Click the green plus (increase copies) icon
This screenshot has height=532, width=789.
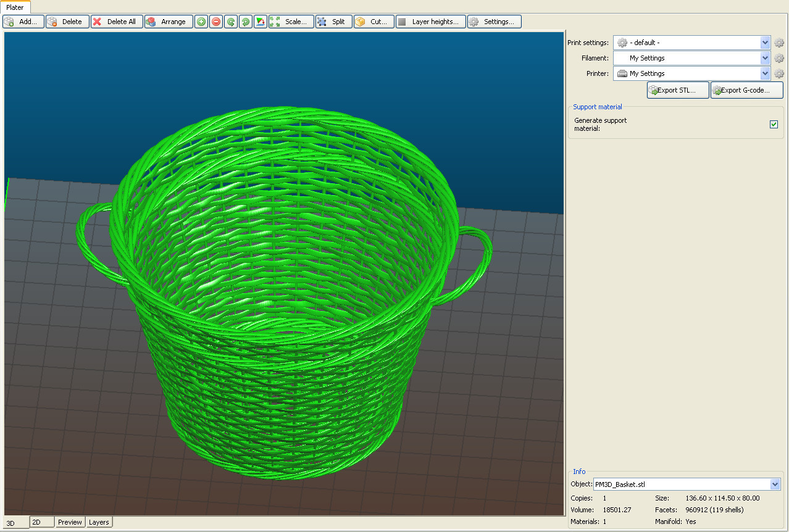point(201,22)
